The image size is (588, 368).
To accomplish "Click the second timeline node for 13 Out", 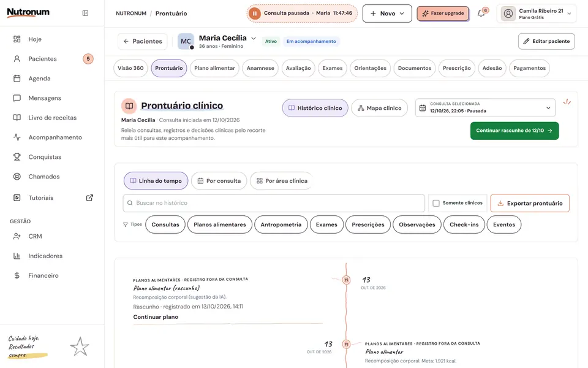I will click(x=346, y=344).
